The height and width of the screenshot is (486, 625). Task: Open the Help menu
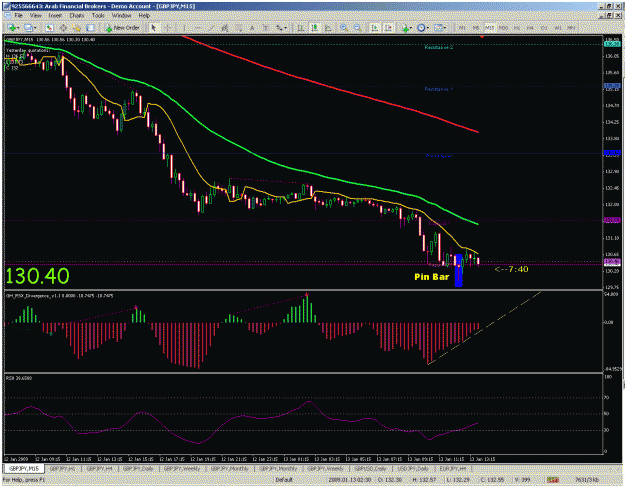(144, 16)
